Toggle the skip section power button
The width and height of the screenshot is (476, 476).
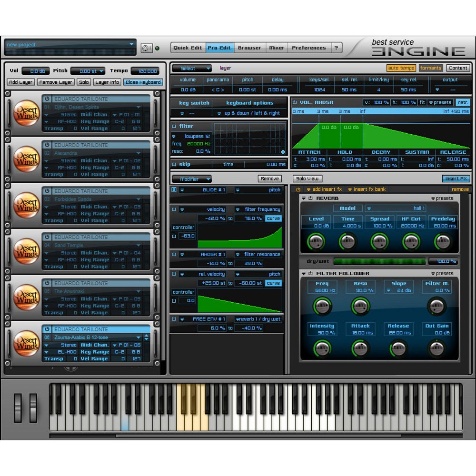coord(174,164)
